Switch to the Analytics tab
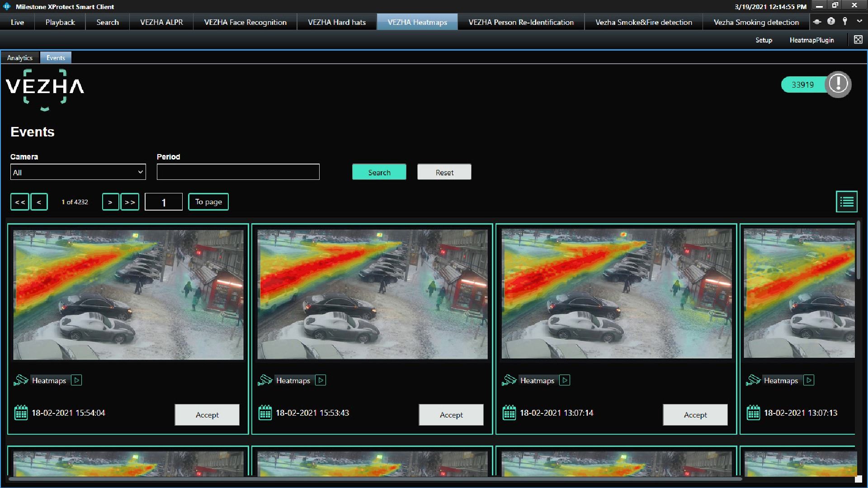The height and width of the screenshot is (488, 868). point(20,57)
